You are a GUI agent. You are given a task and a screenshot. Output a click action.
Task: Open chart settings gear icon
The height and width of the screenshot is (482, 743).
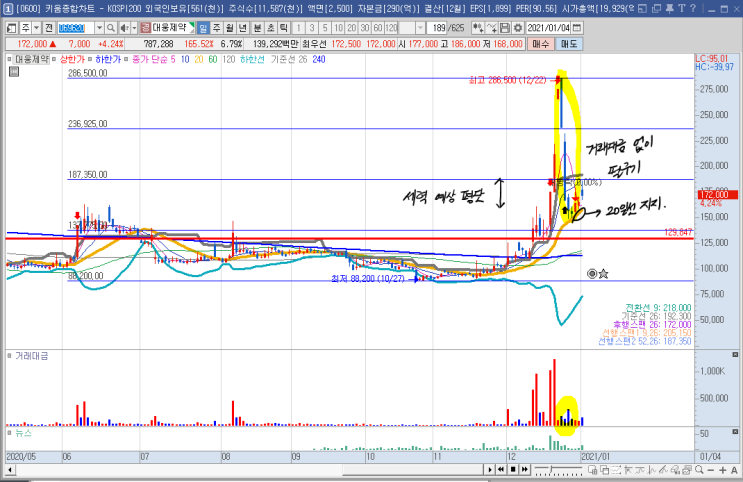click(518, 28)
